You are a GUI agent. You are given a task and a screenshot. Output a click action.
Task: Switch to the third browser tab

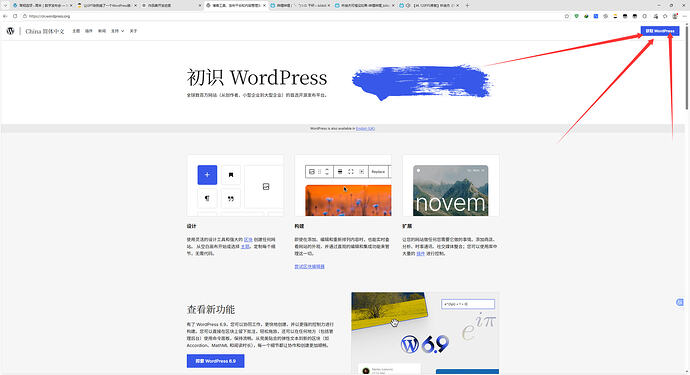[x=172, y=5]
